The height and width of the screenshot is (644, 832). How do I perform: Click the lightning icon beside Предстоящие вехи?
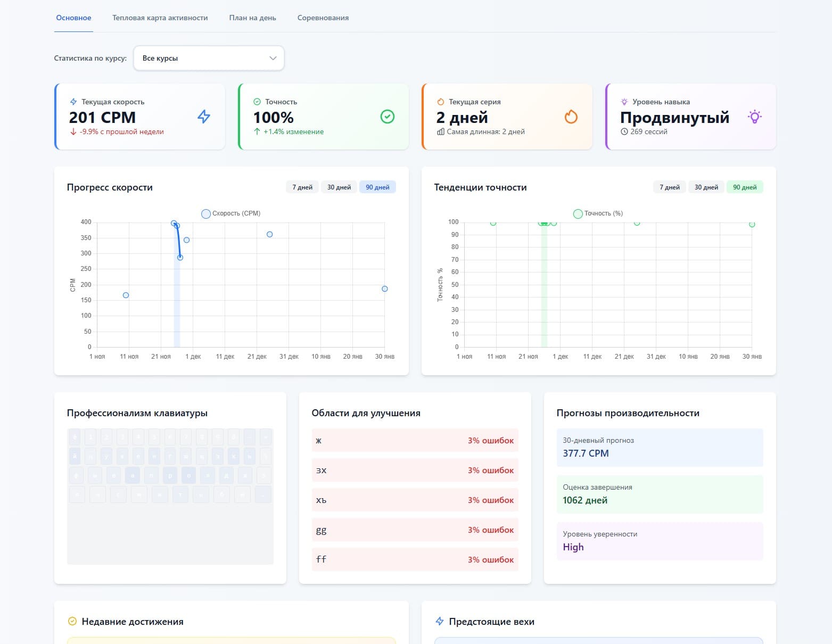coord(440,621)
